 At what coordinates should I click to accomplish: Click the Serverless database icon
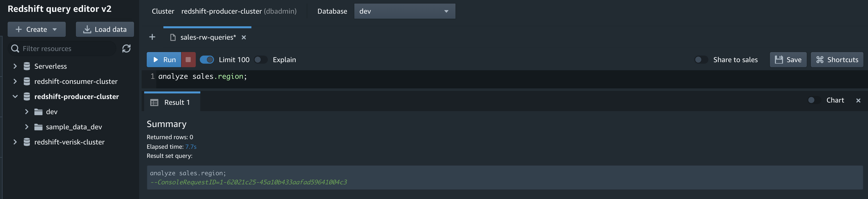click(27, 66)
